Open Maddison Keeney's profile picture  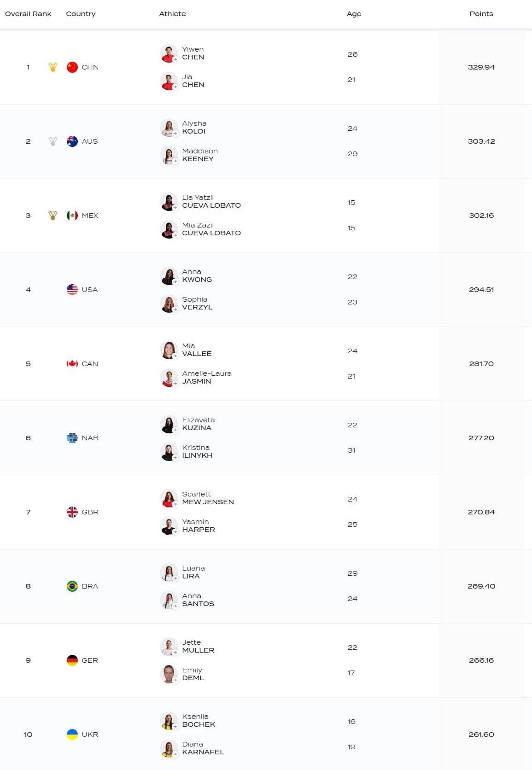tap(169, 155)
